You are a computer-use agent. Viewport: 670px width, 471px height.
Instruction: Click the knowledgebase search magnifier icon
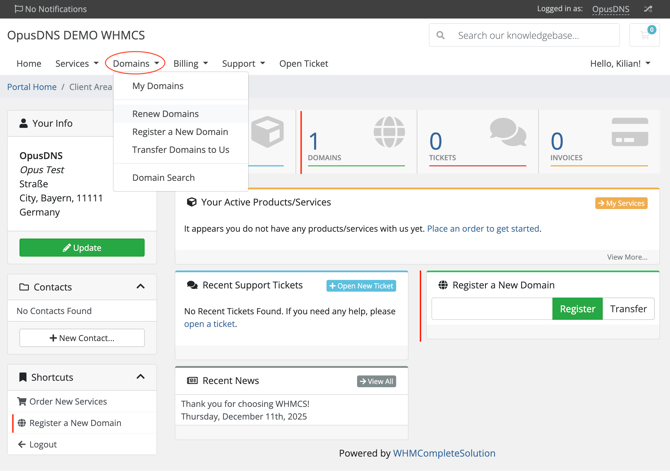(440, 35)
